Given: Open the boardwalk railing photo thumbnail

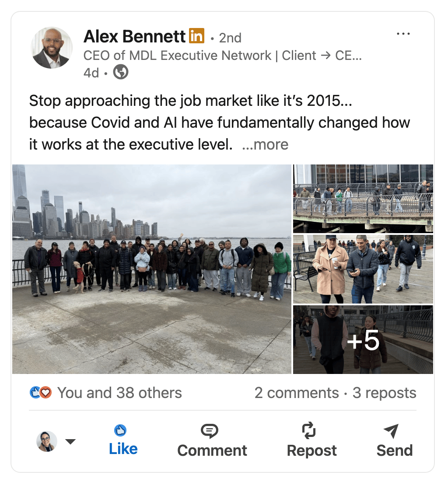Looking at the screenshot, I should (x=363, y=199).
